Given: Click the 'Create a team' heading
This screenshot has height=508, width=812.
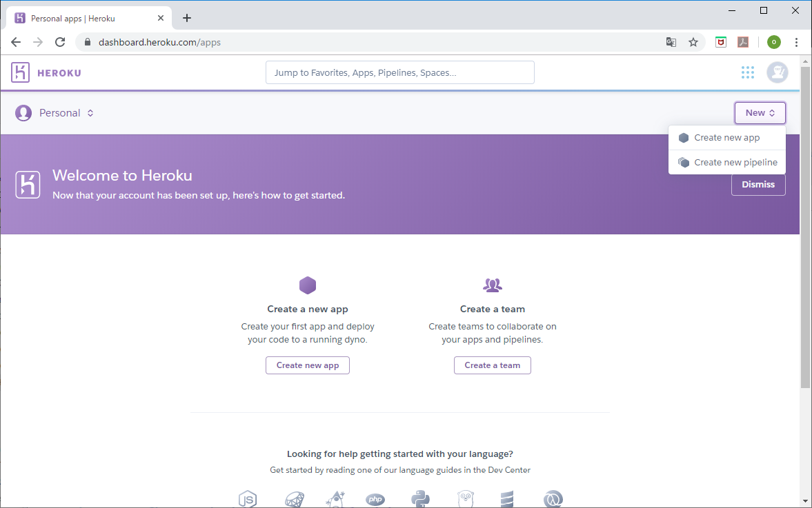Looking at the screenshot, I should point(493,309).
